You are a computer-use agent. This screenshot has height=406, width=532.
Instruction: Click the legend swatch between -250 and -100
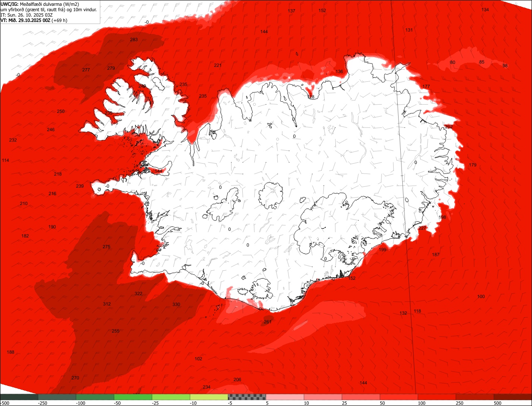pos(57,397)
